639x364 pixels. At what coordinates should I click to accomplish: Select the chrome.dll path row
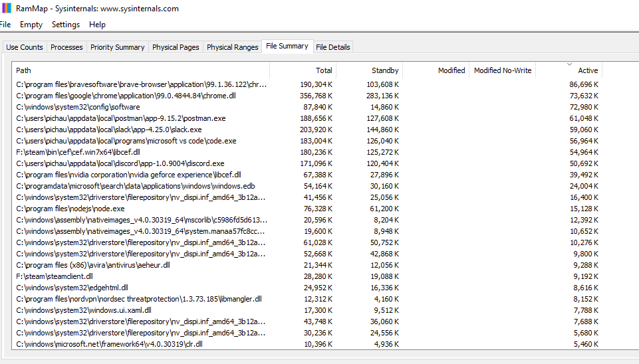[126, 96]
